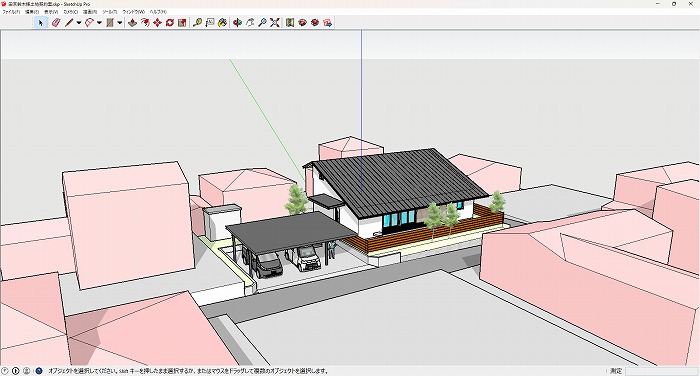Expand the Line tool dropdown arrow
Image resolution: width=700 pixels, height=376 pixels.
click(x=79, y=23)
